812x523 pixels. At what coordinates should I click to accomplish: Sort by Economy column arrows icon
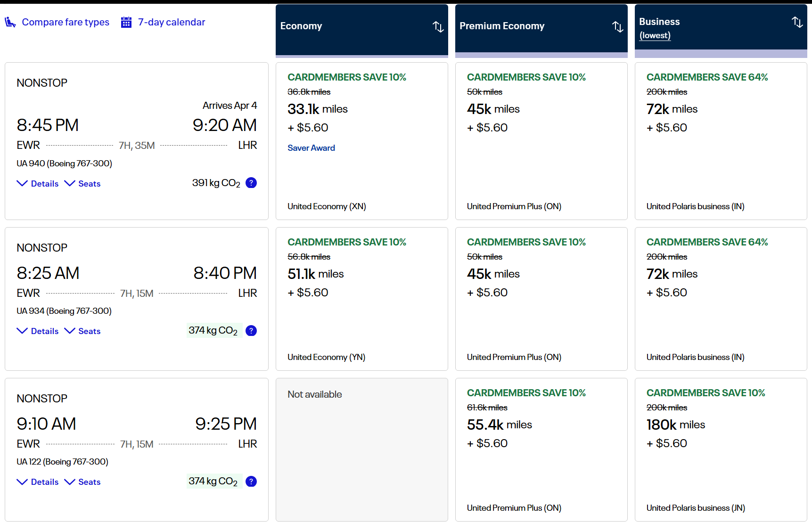click(x=438, y=27)
